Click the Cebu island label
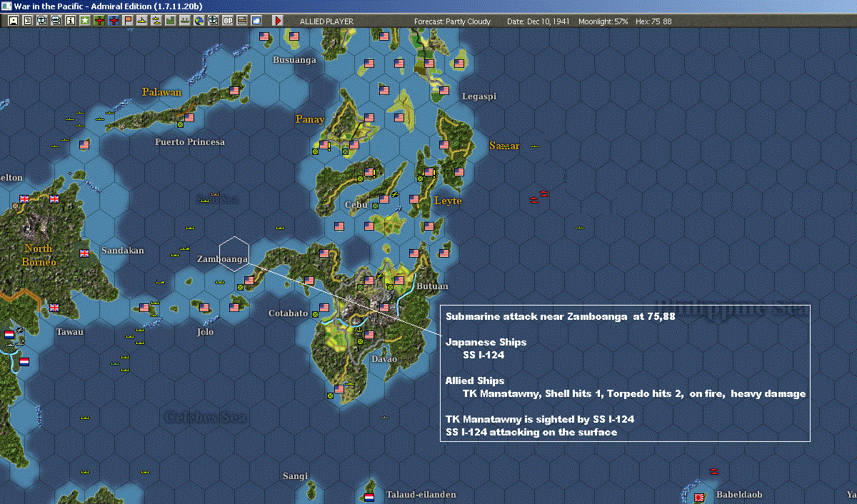Viewport: 857px width, 504px height. coord(356,204)
